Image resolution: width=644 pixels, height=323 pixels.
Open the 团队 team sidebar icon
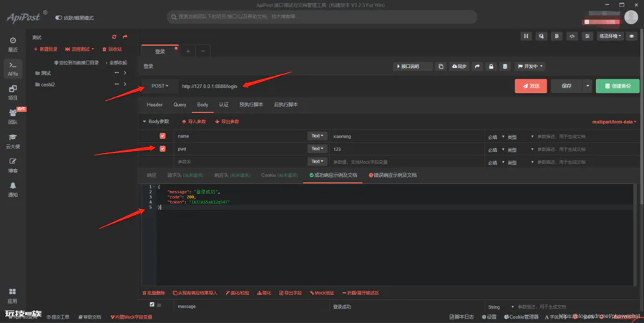point(13,117)
